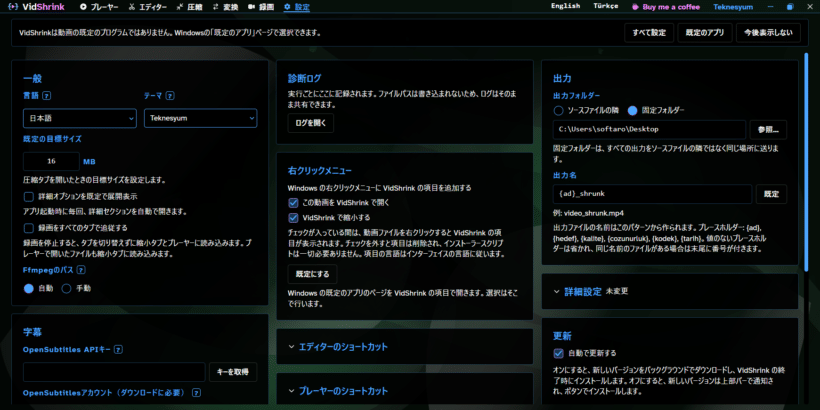Screen dimensions: 820x410
Task: Click the 出力フォルダー label
Action: tap(576, 96)
